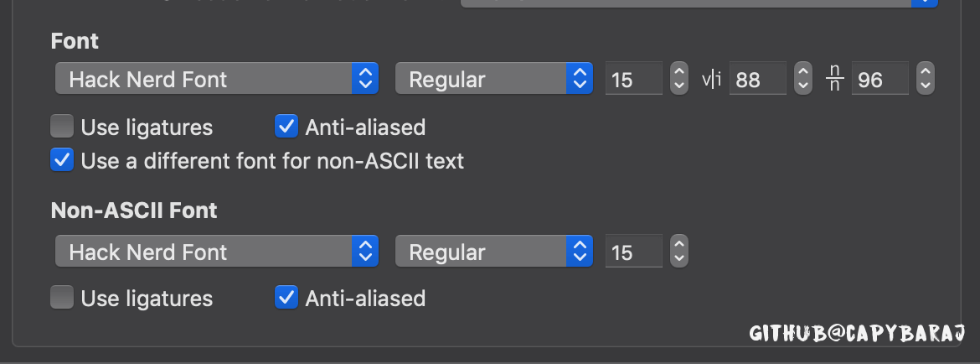Enable Use ligatures under Non-ASCII Font
This screenshot has width=980, height=364.
click(62, 298)
